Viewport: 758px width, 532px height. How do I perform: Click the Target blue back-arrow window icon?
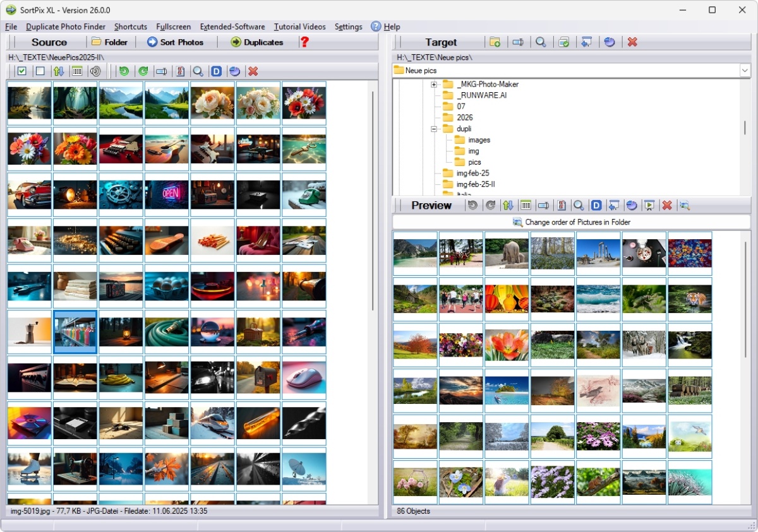(587, 42)
